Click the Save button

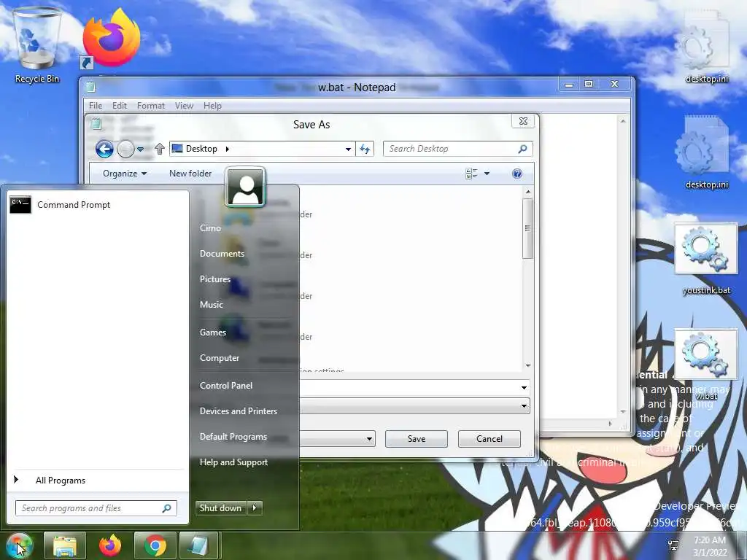click(417, 439)
